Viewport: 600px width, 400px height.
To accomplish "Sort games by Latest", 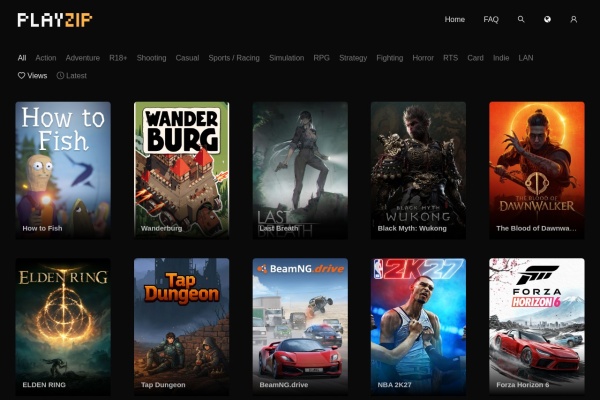I will 72,75.
